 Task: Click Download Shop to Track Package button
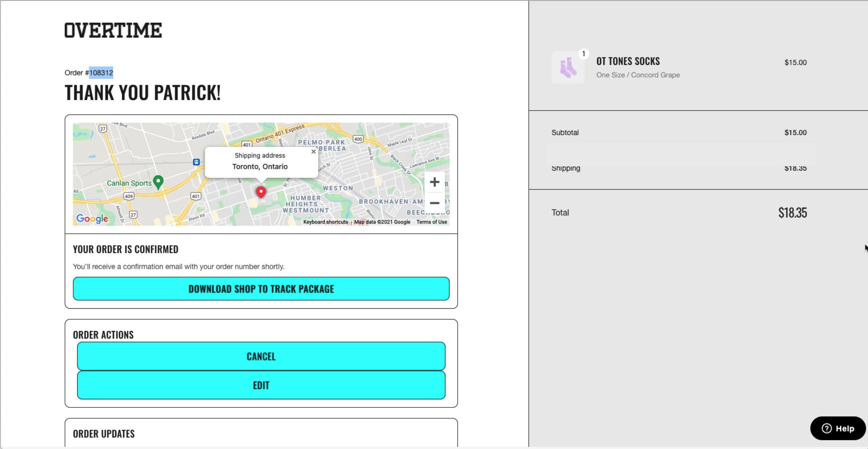click(x=261, y=289)
